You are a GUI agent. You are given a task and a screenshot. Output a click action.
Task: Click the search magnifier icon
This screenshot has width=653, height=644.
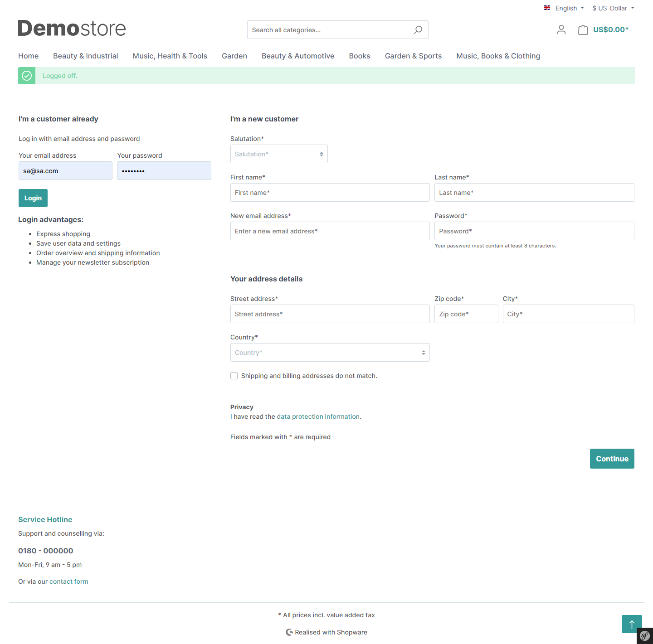(418, 30)
